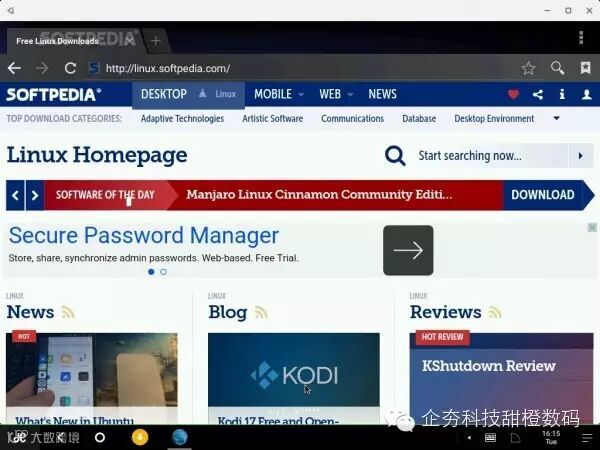Screen dimensions: 600x450
Task: Close the Free Linux Downloads tab
Action: (130, 41)
